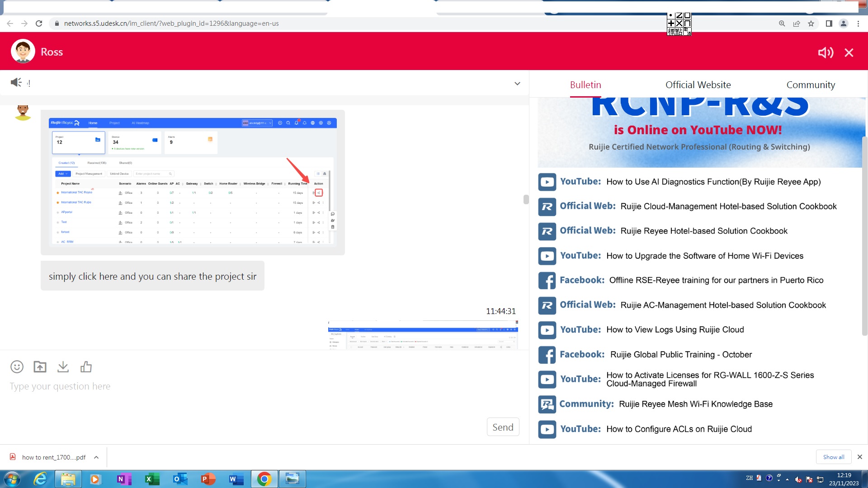Click the download chat icon

[x=63, y=366]
